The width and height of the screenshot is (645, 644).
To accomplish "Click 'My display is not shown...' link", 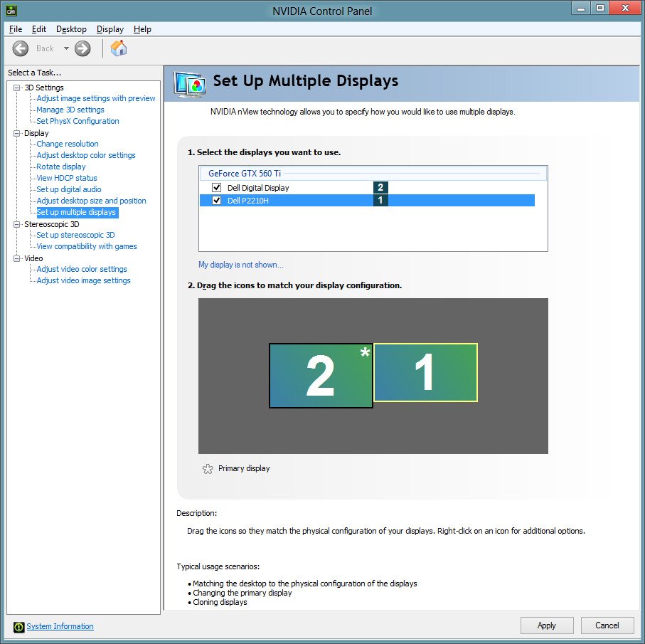I will click(240, 265).
